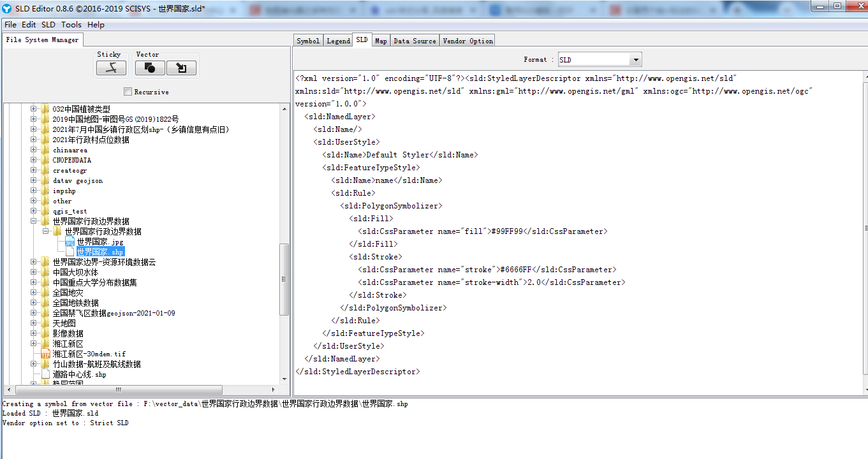The height and width of the screenshot is (459, 868).
Task: Switch to the Symbol tab
Action: pyautogui.click(x=308, y=41)
